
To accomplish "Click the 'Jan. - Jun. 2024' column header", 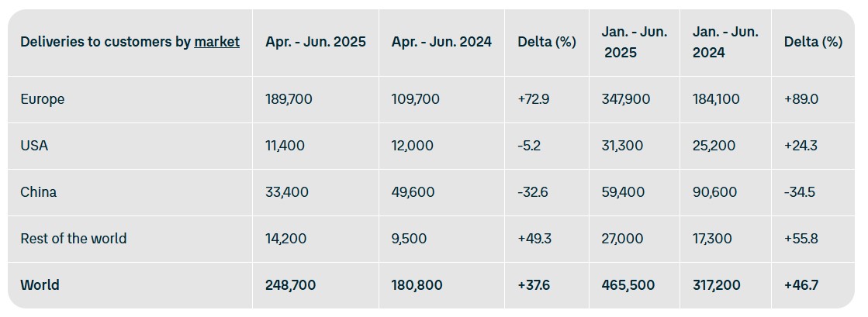I will (x=725, y=42).
